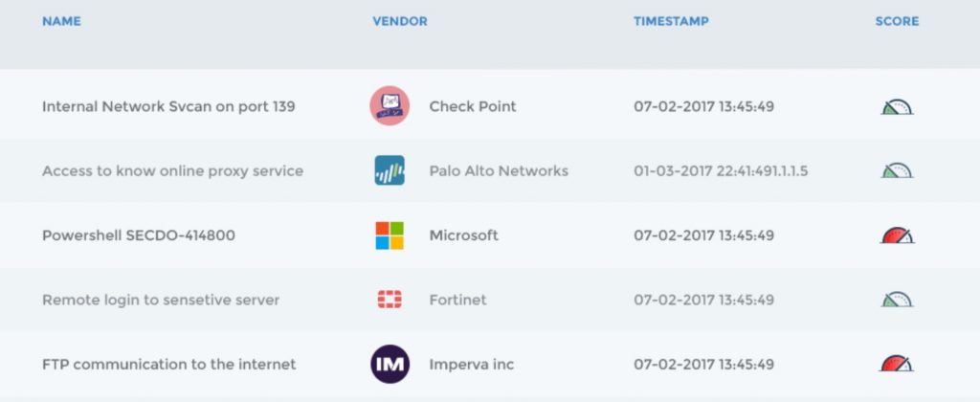Sort by the TIMESTAMP column header
This screenshot has width=980, height=402.
(671, 21)
